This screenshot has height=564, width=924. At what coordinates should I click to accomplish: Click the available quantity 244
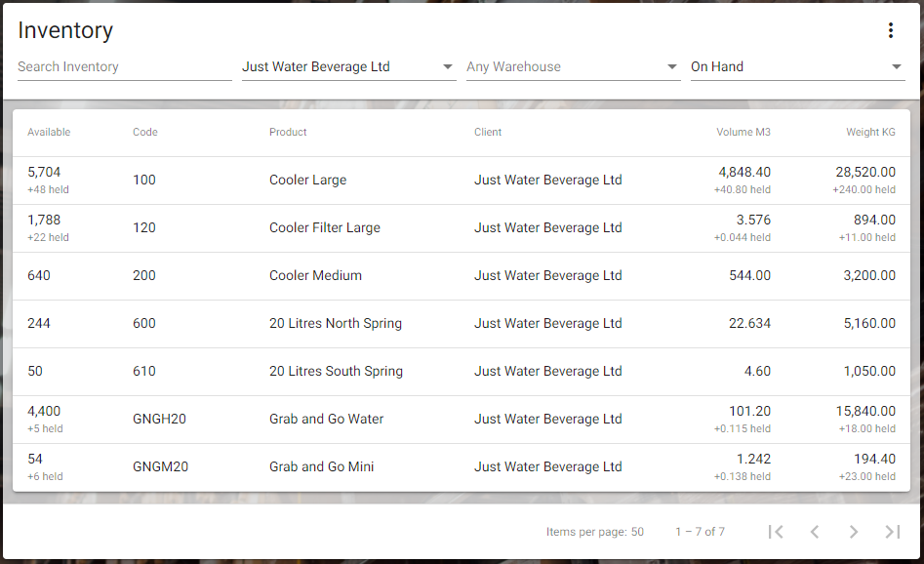click(x=39, y=323)
